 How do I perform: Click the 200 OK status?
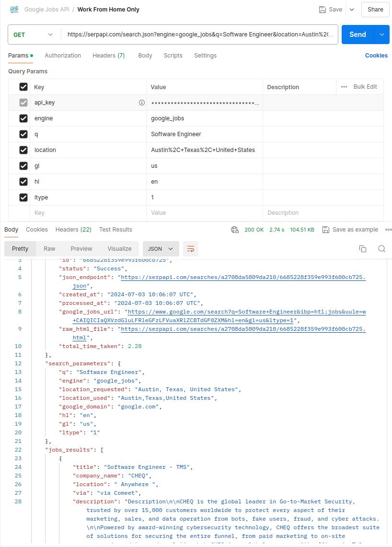click(x=254, y=230)
